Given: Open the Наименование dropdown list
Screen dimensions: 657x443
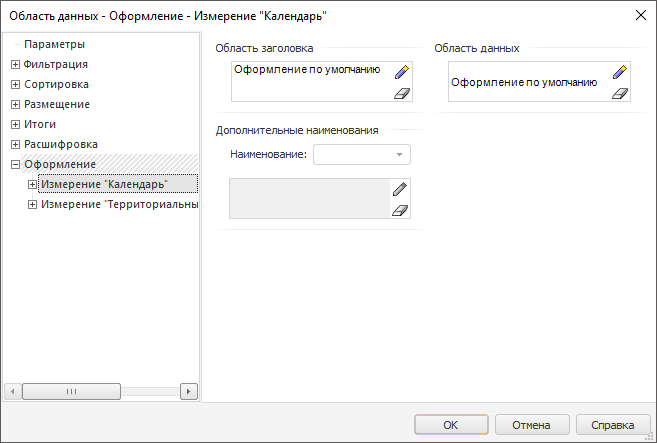Looking at the screenshot, I should click(399, 155).
